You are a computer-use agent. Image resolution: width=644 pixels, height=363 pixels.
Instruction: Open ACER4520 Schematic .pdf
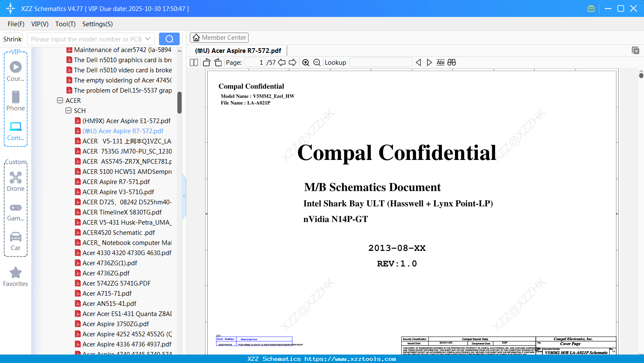pos(118,233)
